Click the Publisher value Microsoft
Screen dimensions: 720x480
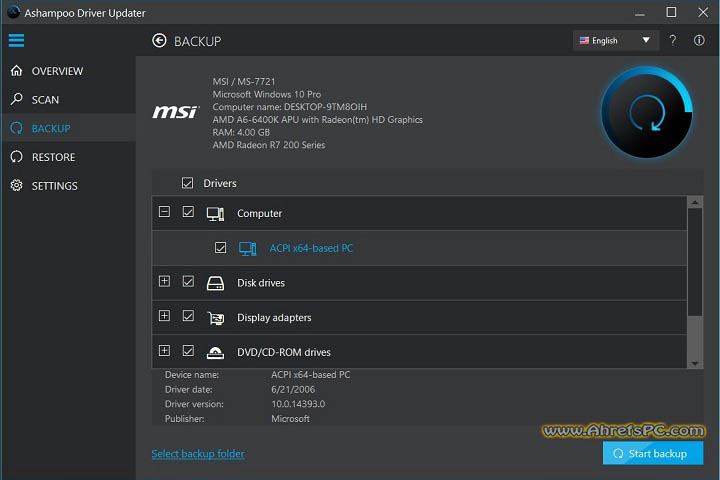point(290,419)
